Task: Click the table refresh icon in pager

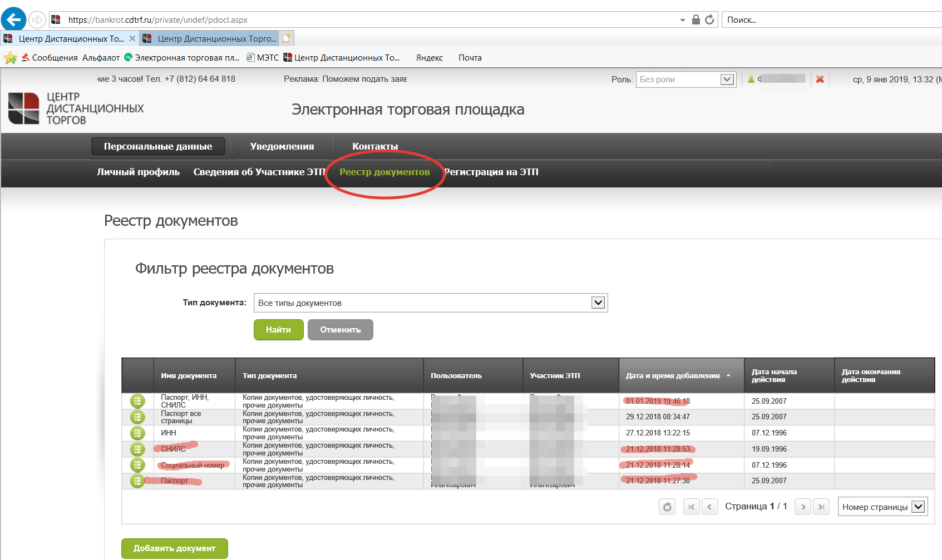Action: tap(667, 507)
